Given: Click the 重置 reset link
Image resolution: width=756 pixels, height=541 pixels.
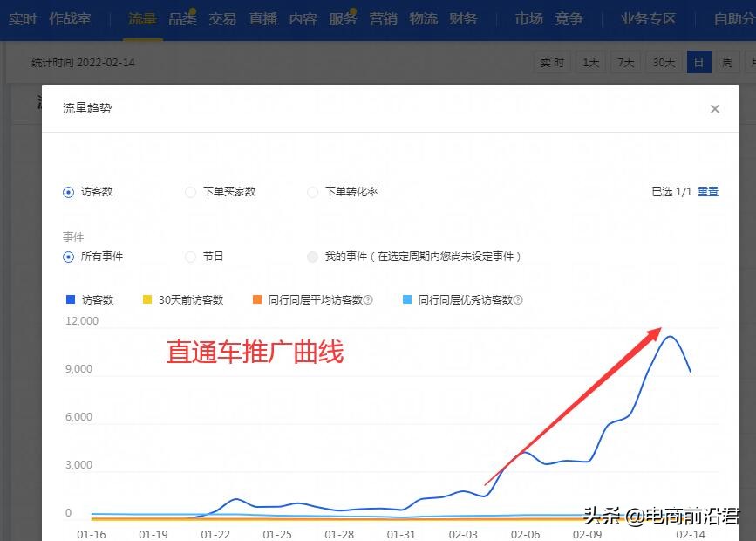Looking at the screenshot, I should click(707, 192).
